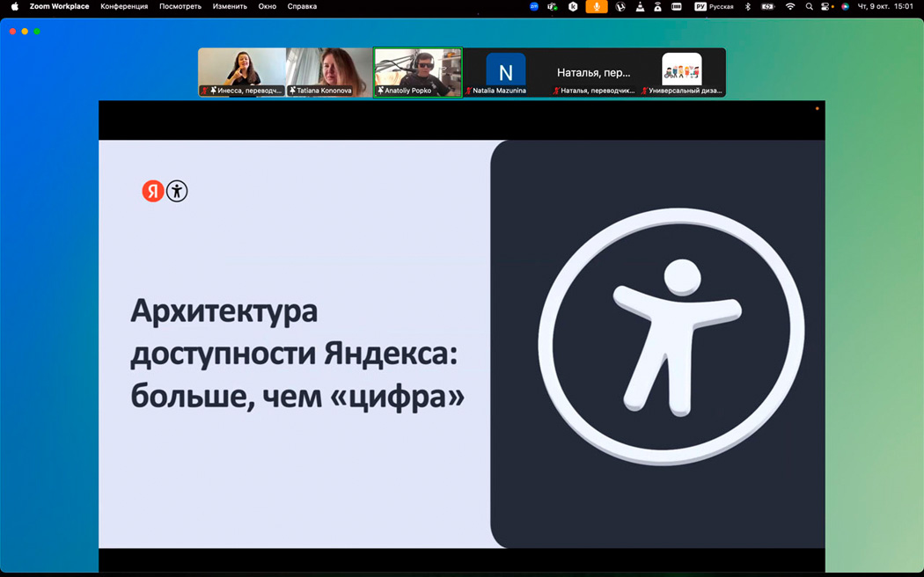Open Spotlight search magnifier icon

tap(809, 6)
